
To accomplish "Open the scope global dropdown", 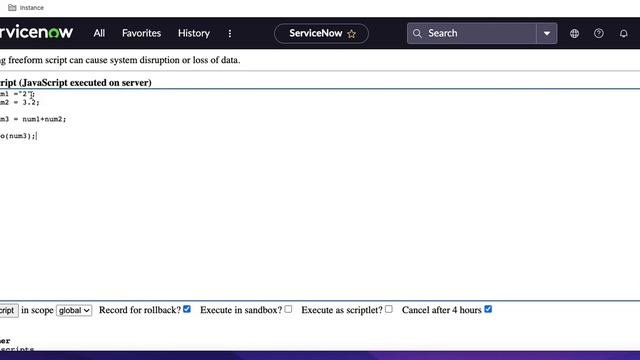I will click(x=74, y=310).
